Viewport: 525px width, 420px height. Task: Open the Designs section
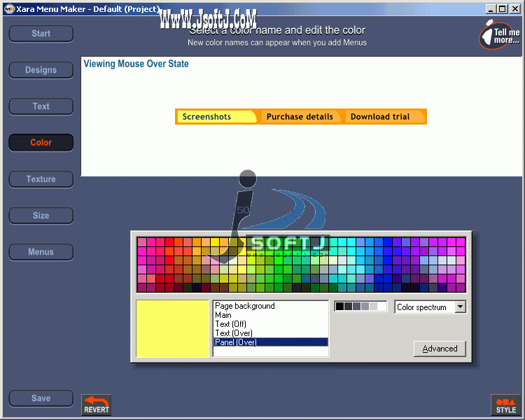coord(41,70)
